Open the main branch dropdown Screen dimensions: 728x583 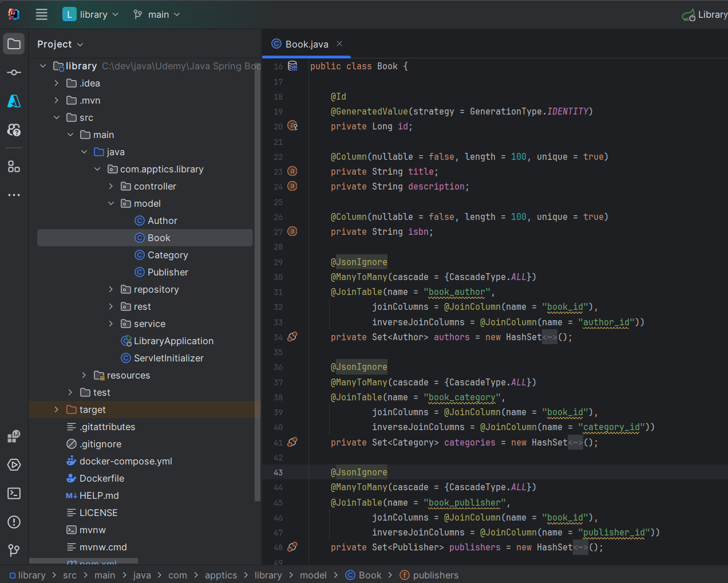pyautogui.click(x=157, y=14)
